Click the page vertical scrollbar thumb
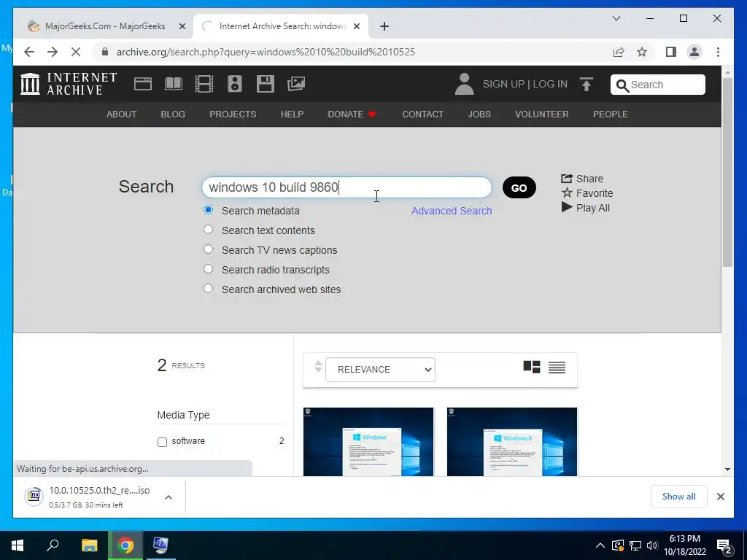The width and height of the screenshot is (747, 560). click(727, 171)
